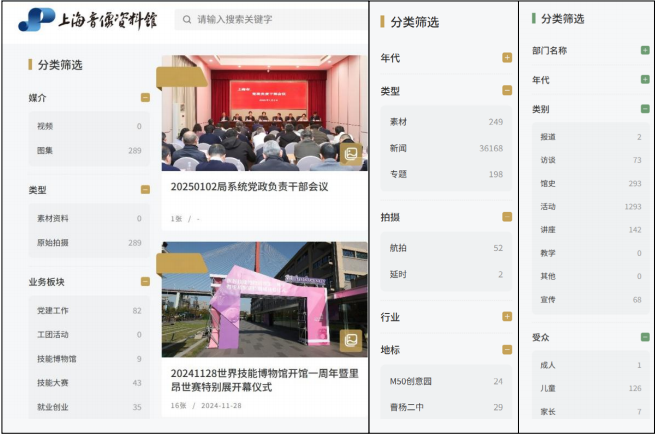The height and width of the screenshot is (434, 658).
Task: Click gallery icon on 世界技能博物馆 photo
Action: point(350,340)
